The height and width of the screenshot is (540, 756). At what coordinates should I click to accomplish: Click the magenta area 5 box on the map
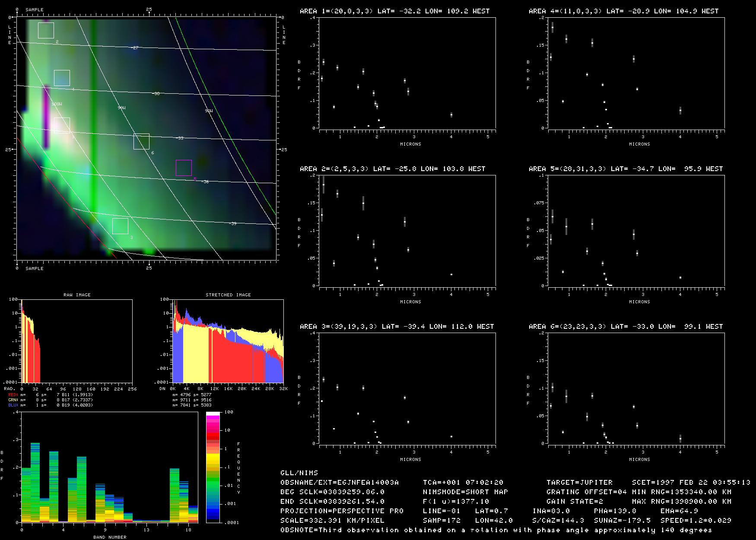point(184,168)
